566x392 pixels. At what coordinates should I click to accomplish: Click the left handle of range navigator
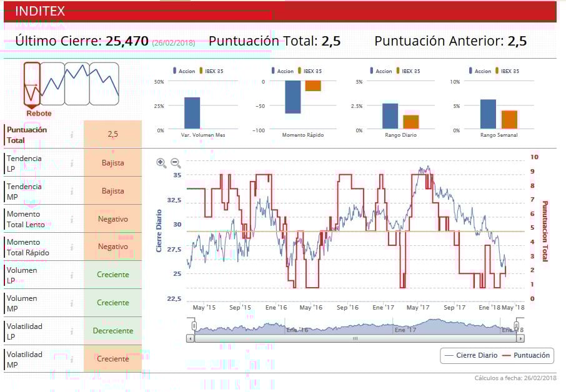(194, 326)
